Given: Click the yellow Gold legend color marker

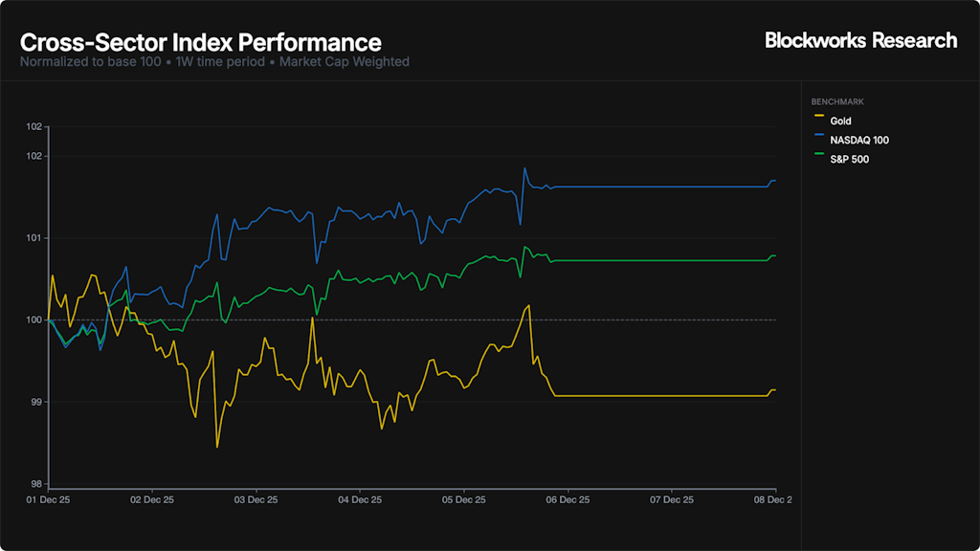Looking at the screenshot, I should point(818,121).
